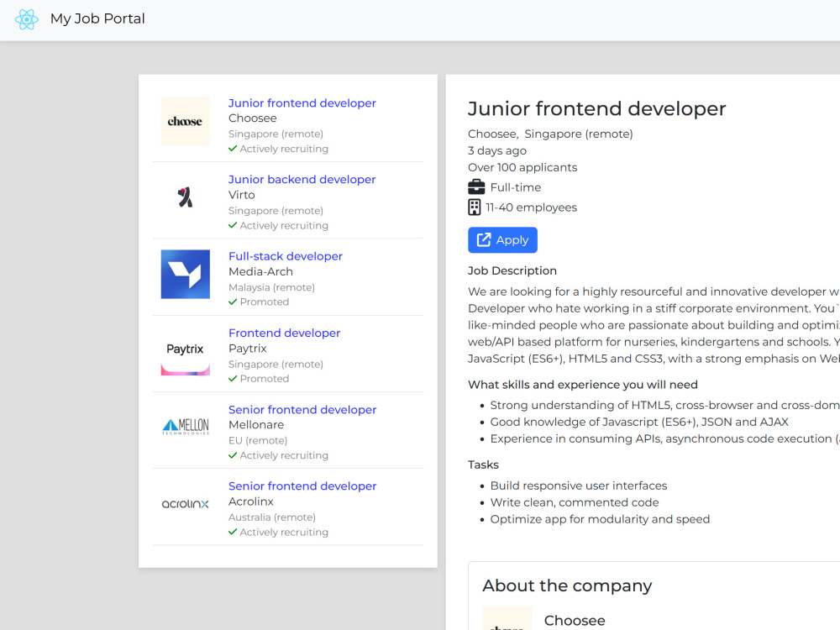Image resolution: width=840 pixels, height=630 pixels.
Task: Click the Virto company name
Action: [242, 195]
